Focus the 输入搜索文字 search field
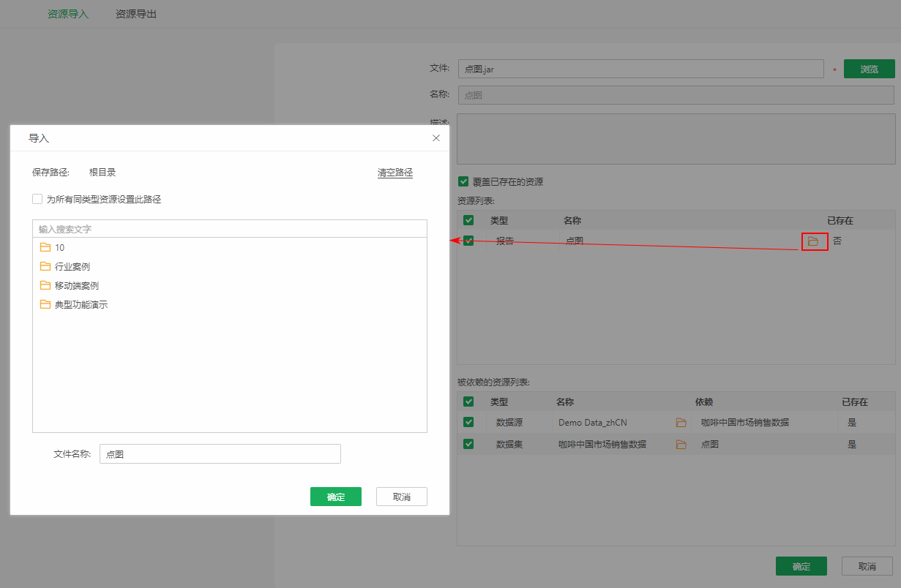 [230, 229]
